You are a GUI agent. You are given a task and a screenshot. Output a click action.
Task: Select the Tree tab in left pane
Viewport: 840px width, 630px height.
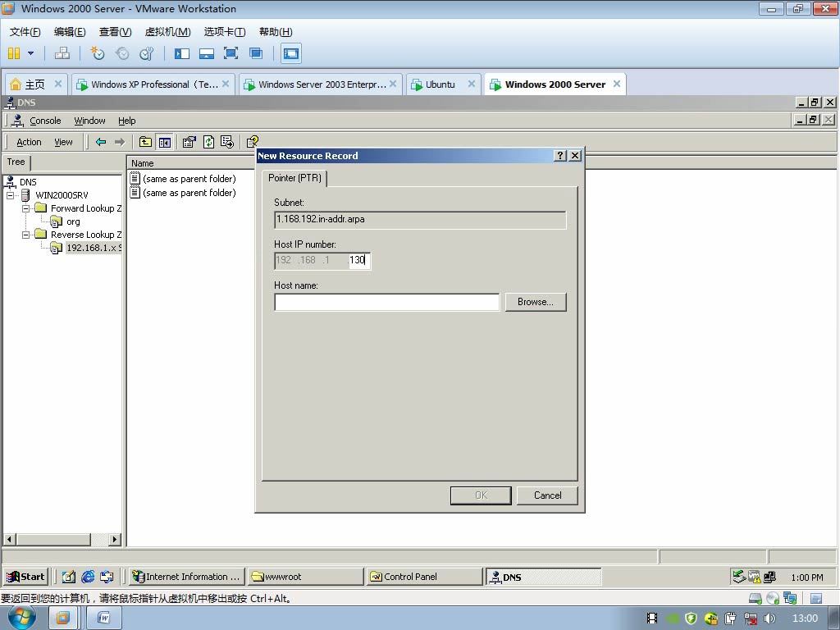[16, 162]
